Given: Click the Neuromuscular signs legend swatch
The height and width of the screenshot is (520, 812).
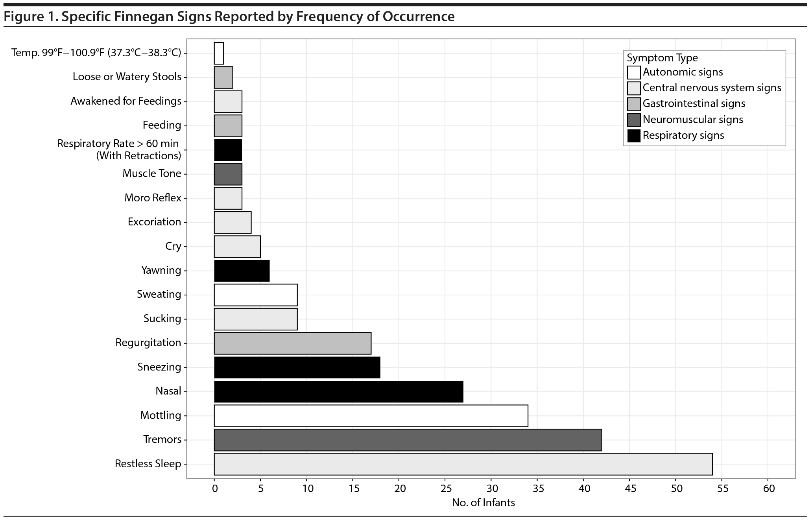Looking at the screenshot, I should pos(634,120).
